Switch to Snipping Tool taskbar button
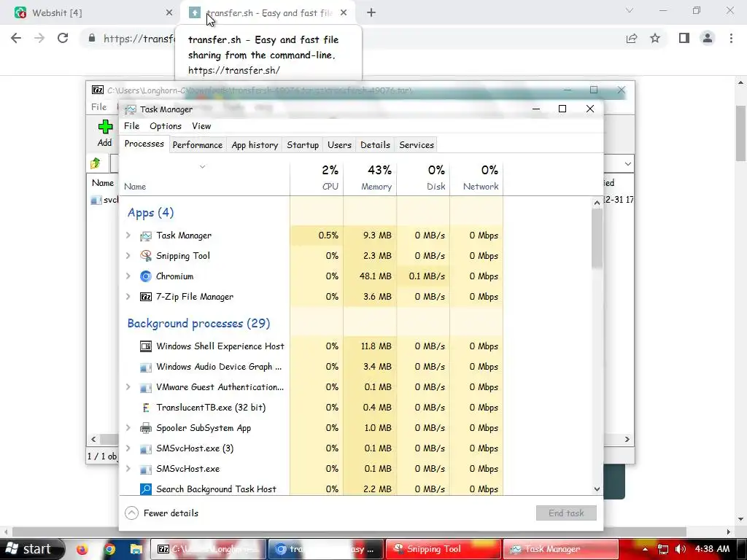 443,549
